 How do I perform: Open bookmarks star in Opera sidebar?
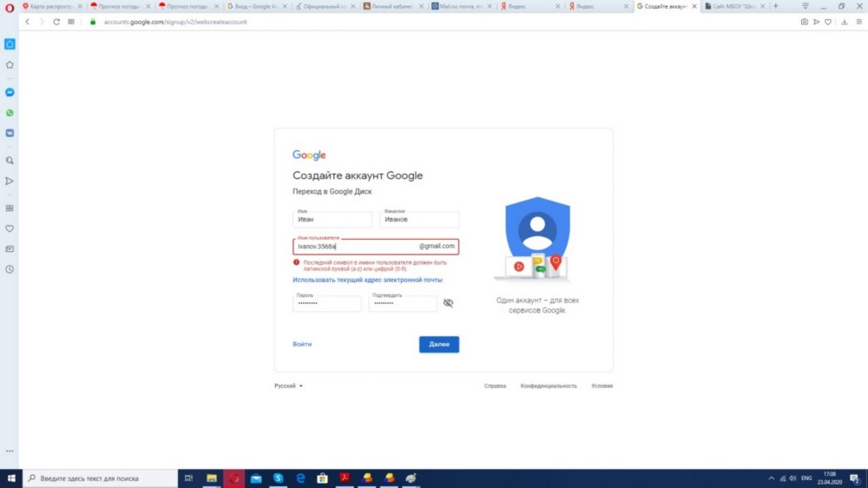(10, 65)
